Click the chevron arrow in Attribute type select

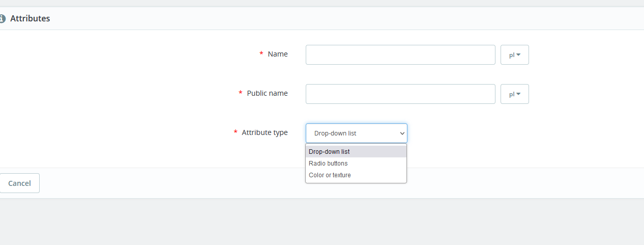click(x=402, y=133)
